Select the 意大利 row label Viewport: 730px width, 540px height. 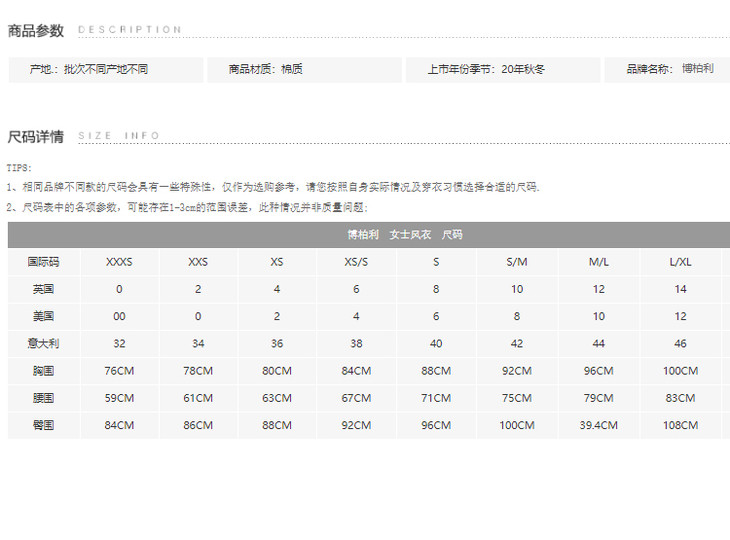pyautogui.click(x=43, y=343)
